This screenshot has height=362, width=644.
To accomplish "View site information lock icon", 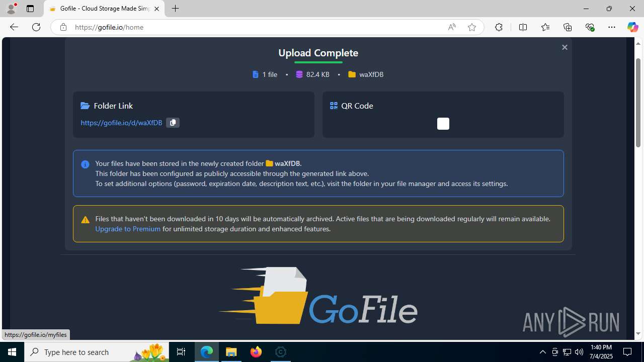I will pyautogui.click(x=63, y=27).
